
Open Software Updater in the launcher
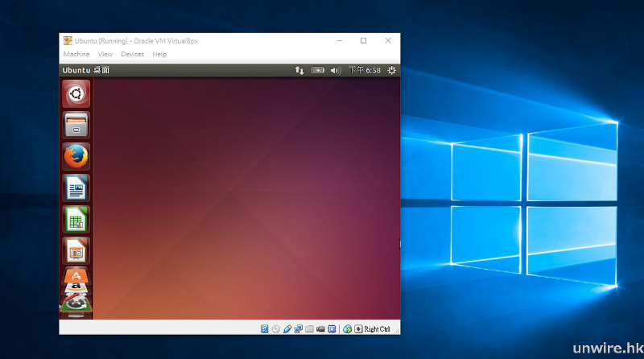pos(76,303)
